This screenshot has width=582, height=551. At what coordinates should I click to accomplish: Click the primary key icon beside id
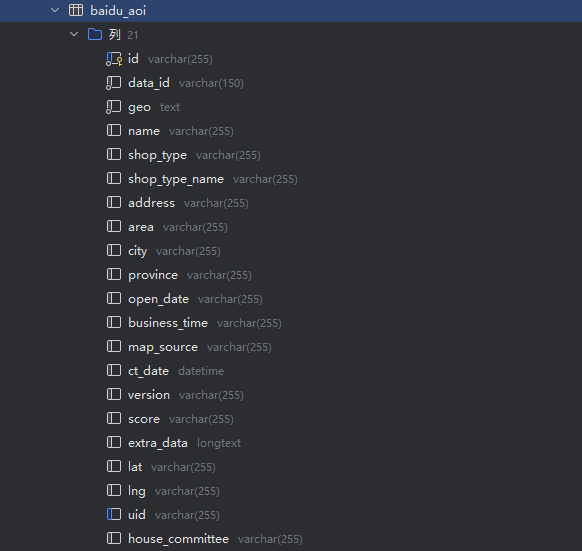(114, 59)
